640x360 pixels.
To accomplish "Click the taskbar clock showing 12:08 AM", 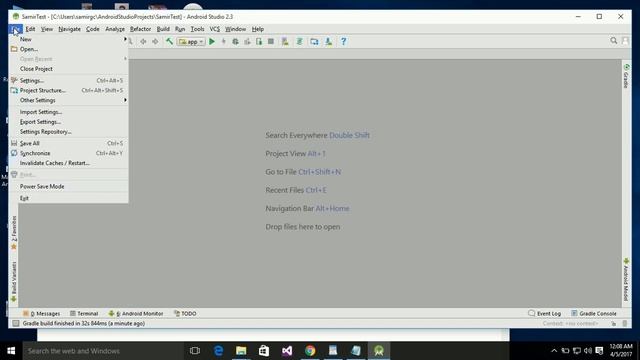I will coord(621,351).
